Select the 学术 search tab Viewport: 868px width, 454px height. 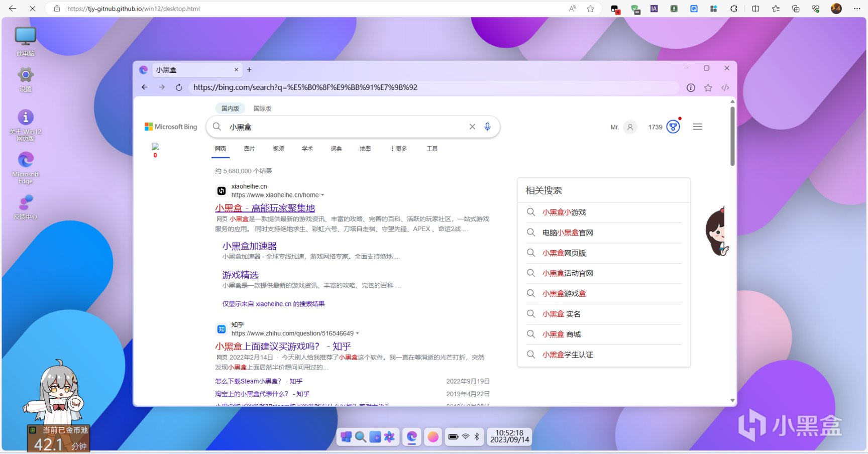pos(307,149)
